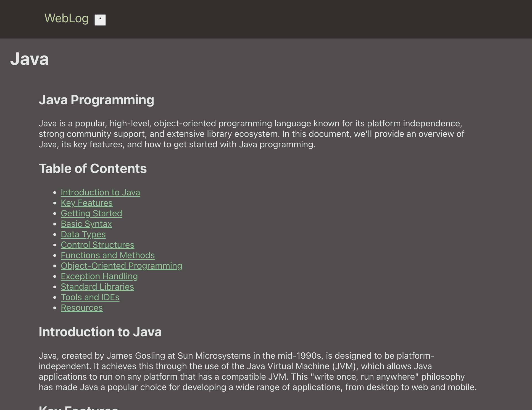Open Control Structures contents link
The width and height of the screenshot is (532, 410).
(x=97, y=245)
